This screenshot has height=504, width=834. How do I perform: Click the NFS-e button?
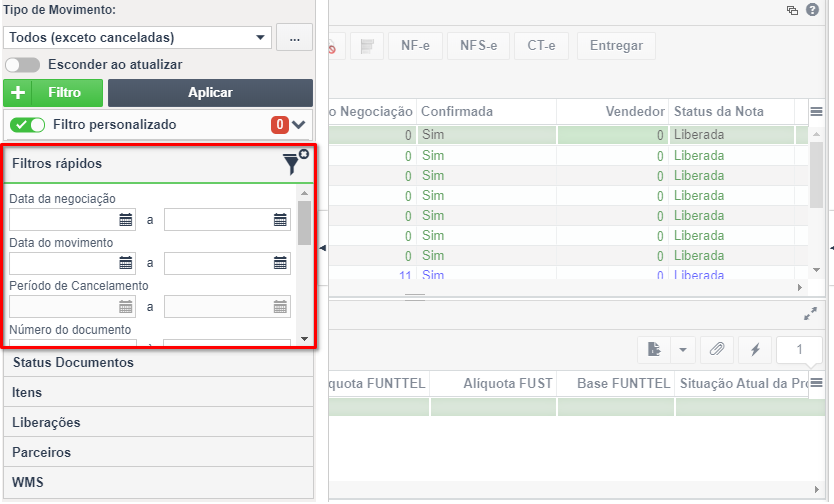pos(479,46)
